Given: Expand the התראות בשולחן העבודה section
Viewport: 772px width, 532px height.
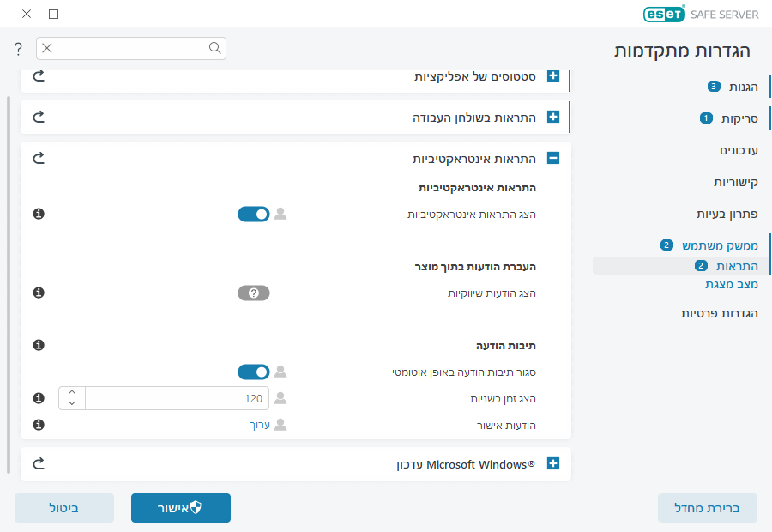Looking at the screenshot, I should 553,117.
